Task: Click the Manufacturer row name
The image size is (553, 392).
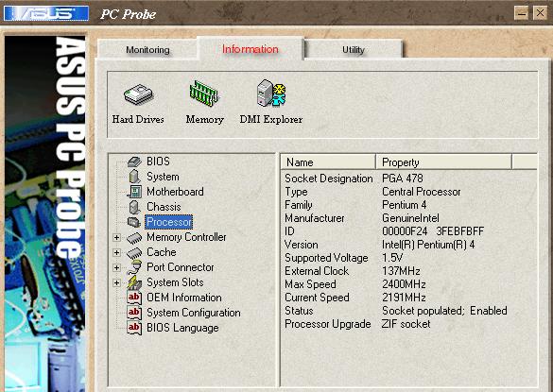Action: click(314, 218)
